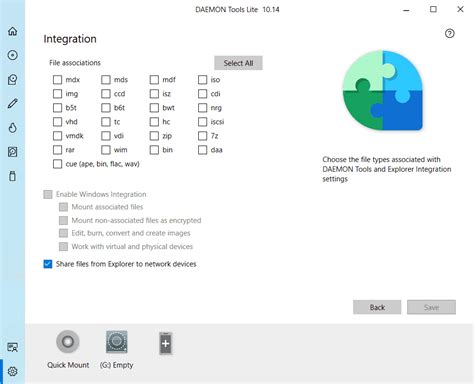Click the Integration heading text

click(70, 39)
